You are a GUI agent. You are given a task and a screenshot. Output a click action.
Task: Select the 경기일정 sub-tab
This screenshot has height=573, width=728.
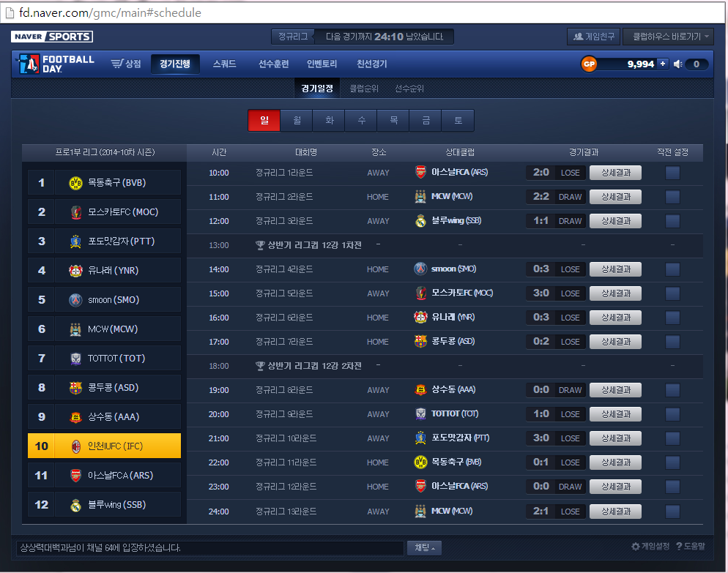(x=317, y=88)
